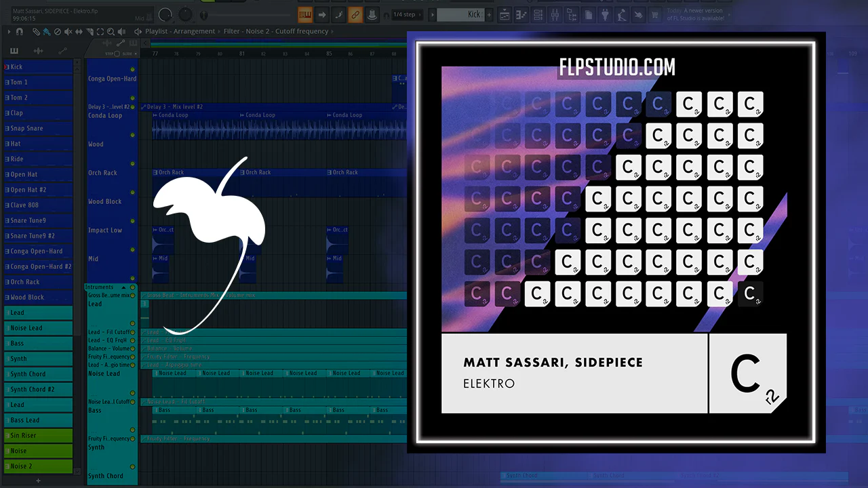This screenshot has width=868, height=488.
Task: Click the first knob right of the hint panel
Action: pos(165,14)
